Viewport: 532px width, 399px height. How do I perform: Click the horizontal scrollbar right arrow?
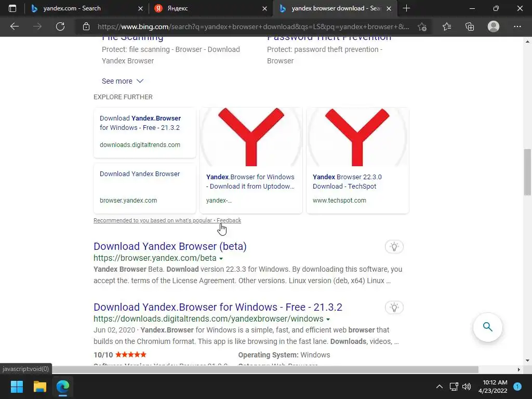519,369
